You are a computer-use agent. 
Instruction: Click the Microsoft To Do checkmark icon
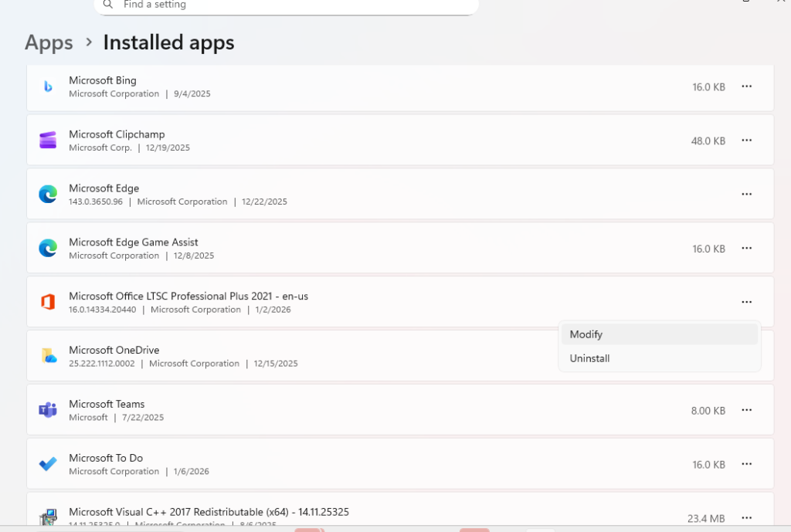pyautogui.click(x=47, y=463)
